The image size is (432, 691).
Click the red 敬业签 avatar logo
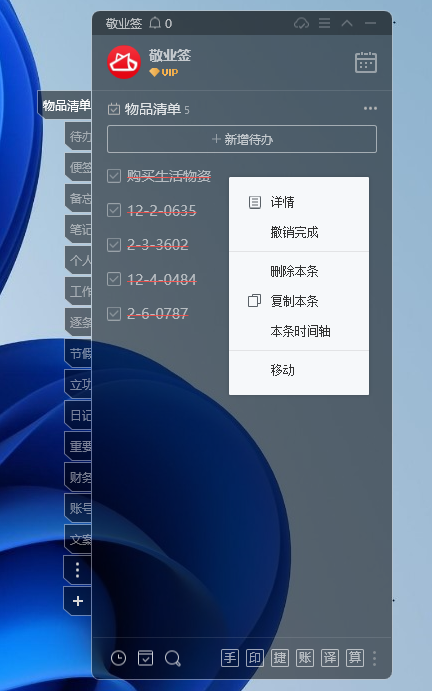click(124, 62)
